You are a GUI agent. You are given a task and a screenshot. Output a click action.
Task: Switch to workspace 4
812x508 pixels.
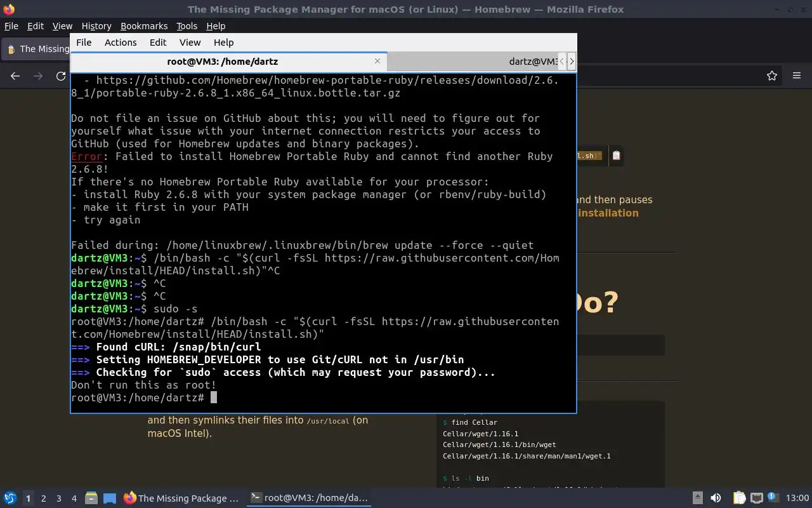coord(74,498)
